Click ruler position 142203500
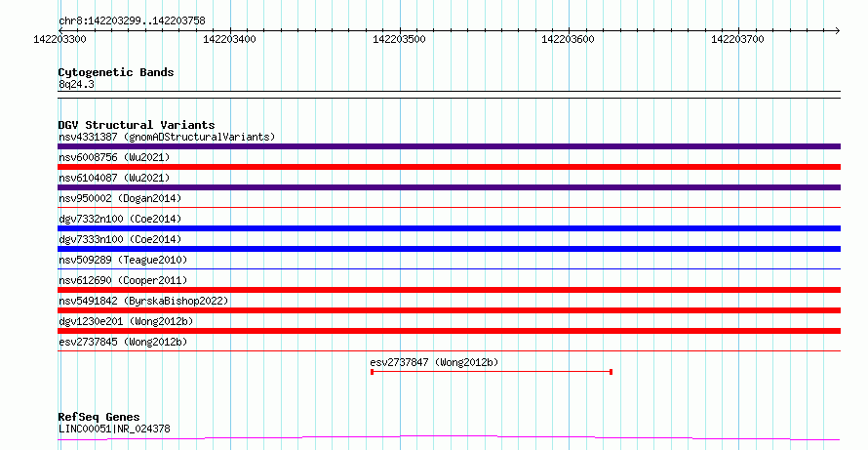Image resolution: width=868 pixels, height=450 pixels. pos(399,39)
